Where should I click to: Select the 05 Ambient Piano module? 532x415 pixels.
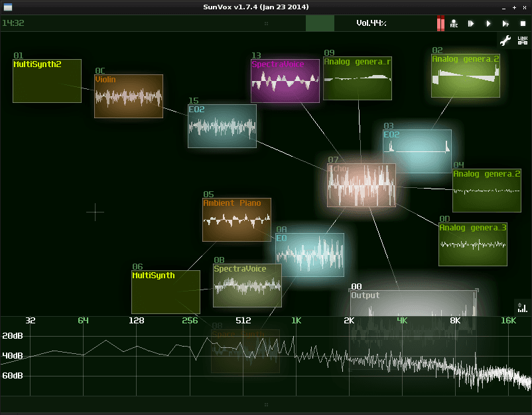tap(237, 220)
